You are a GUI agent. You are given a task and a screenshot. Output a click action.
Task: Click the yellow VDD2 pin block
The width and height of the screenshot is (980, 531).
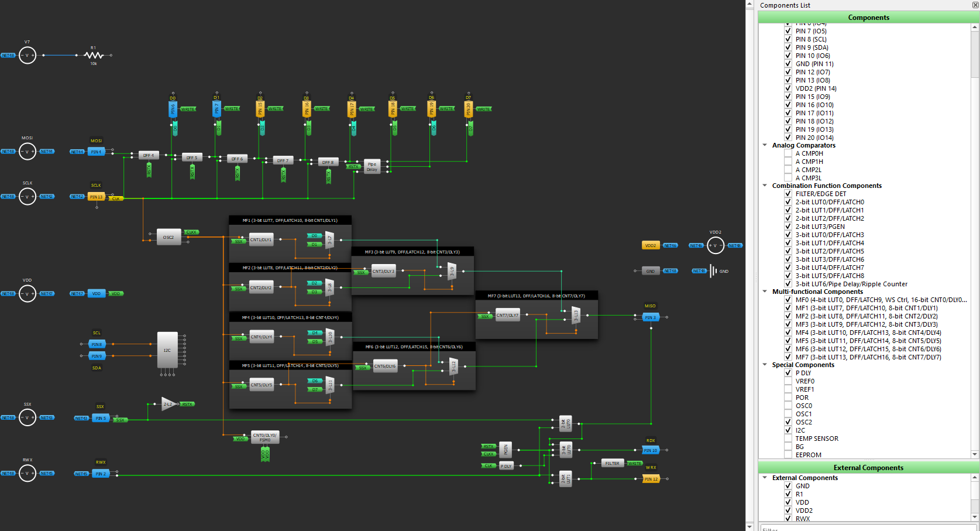coord(650,245)
